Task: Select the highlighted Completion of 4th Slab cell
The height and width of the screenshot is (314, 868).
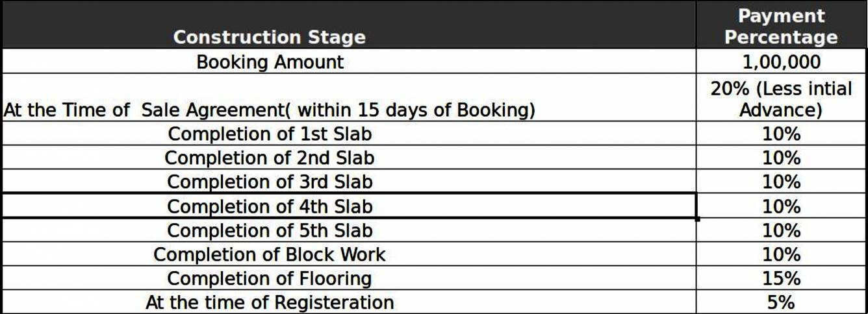Action: click(x=270, y=206)
